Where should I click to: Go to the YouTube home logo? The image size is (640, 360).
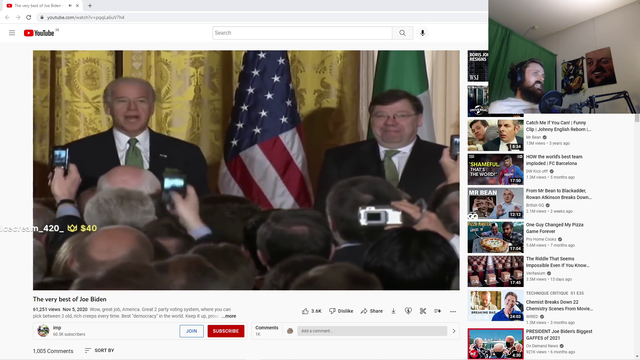[39, 33]
